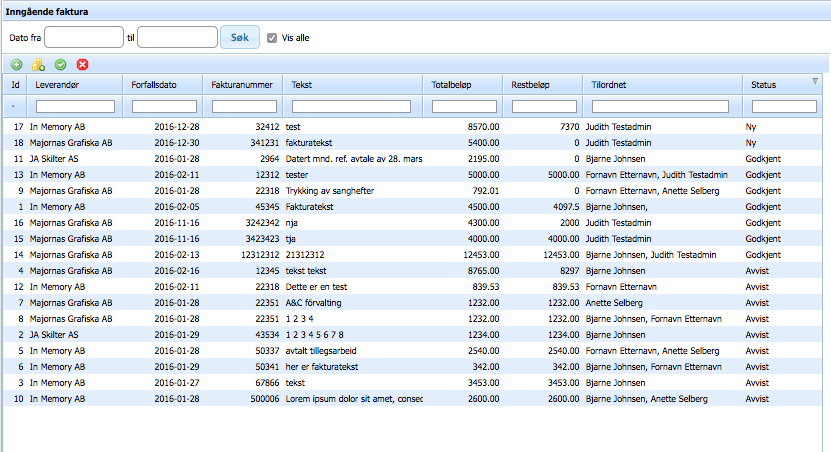Click the Dato fra date field
Screen dimensions: 831x452
[x=83, y=38]
